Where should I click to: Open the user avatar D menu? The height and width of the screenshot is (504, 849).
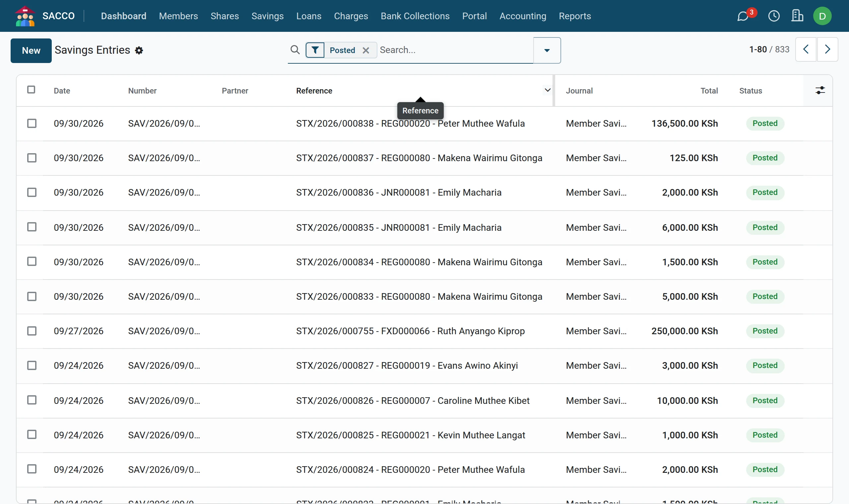[822, 16]
